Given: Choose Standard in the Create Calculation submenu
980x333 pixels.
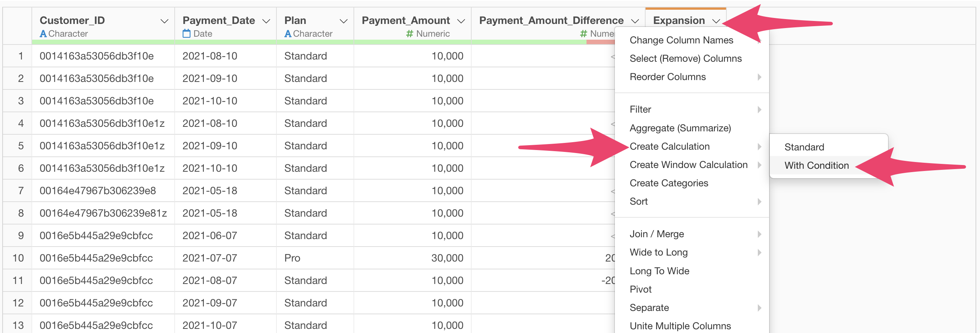Looking at the screenshot, I should (x=804, y=147).
